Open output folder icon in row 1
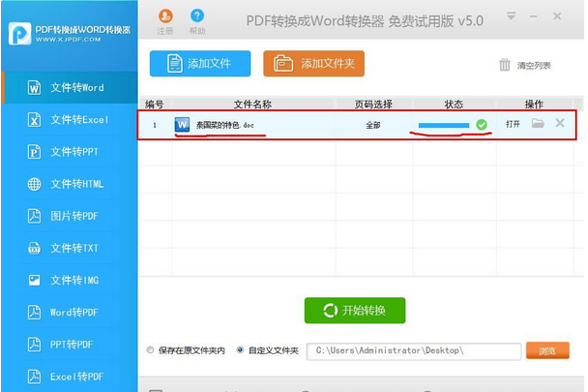The image size is (588, 392). 538,123
